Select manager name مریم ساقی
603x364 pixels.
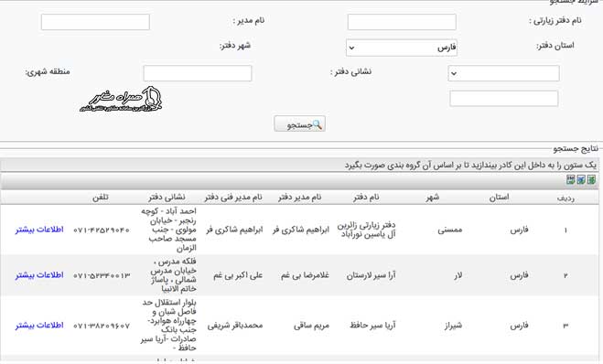311,326
